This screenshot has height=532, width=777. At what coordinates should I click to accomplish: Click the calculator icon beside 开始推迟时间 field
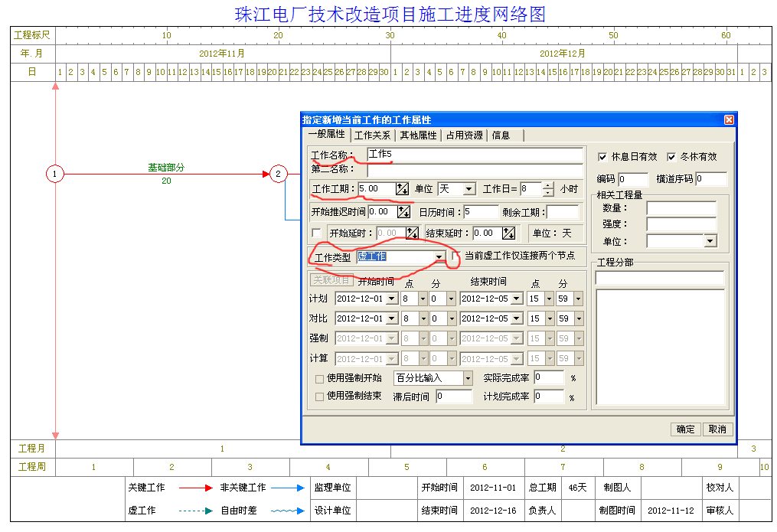[x=404, y=211]
